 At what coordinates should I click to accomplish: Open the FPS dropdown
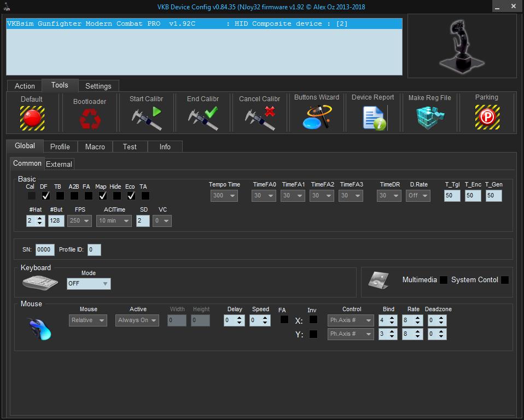pos(79,220)
